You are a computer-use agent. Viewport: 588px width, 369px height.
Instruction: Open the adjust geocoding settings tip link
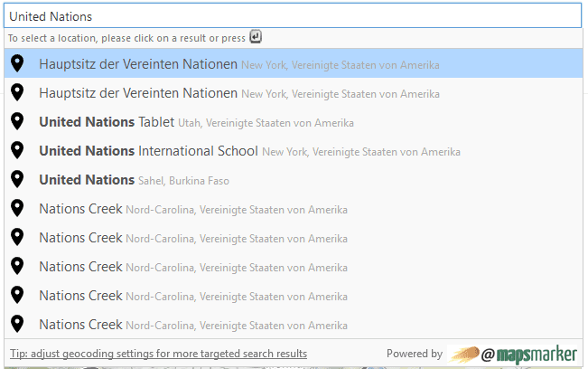(x=158, y=354)
